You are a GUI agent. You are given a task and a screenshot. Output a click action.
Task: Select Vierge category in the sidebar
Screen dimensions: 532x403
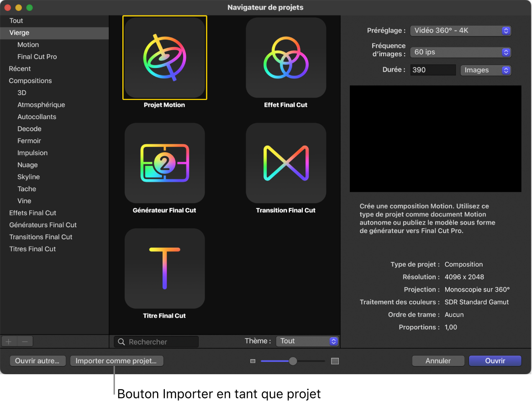point(54,33)
